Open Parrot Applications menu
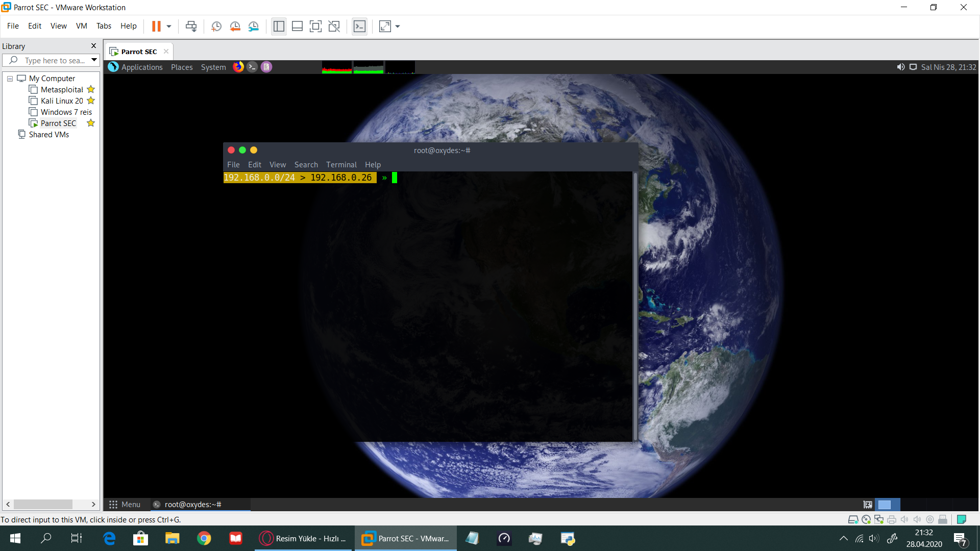The width and height of the screenshot is (980, 551). pos(141,67)
